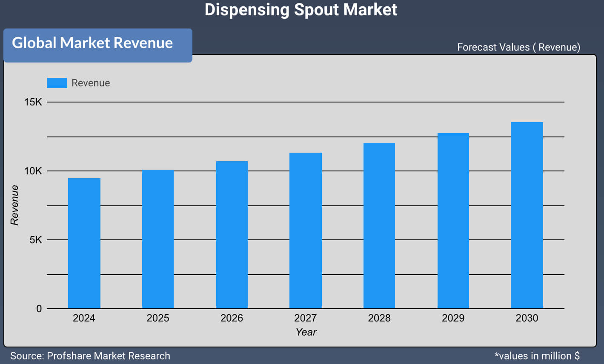Click the 2030 x-axis label

click(x=527, y=318)
